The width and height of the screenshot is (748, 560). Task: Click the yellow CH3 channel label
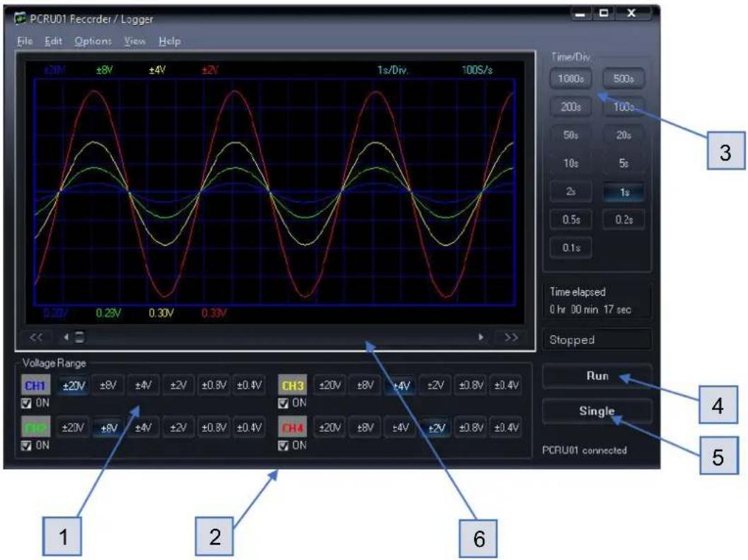pos(292,385)
